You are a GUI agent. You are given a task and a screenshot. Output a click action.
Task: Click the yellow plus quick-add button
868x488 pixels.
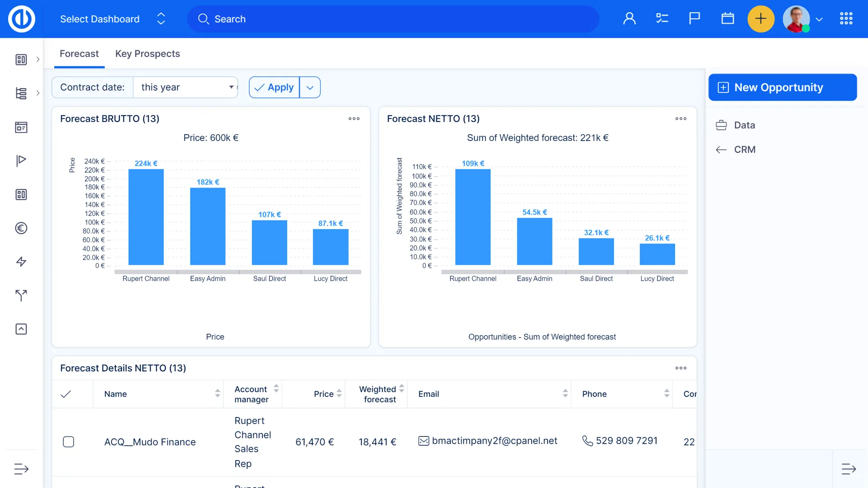tap(761, 19)
